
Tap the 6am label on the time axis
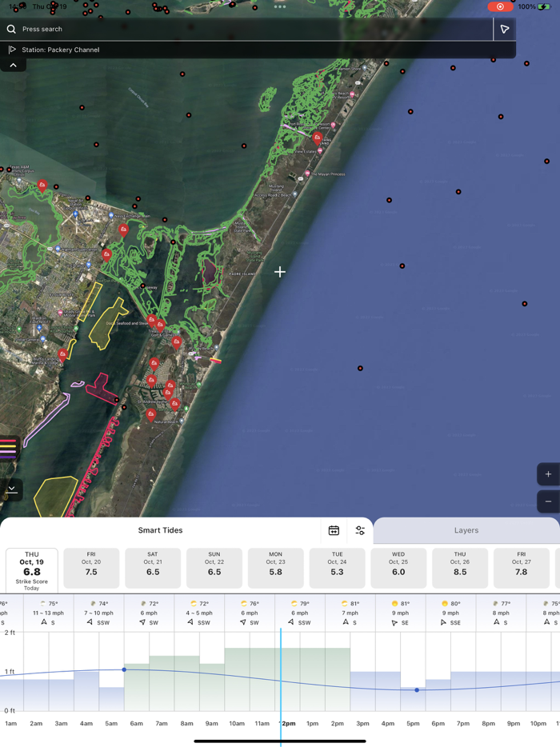pos(136,723)
